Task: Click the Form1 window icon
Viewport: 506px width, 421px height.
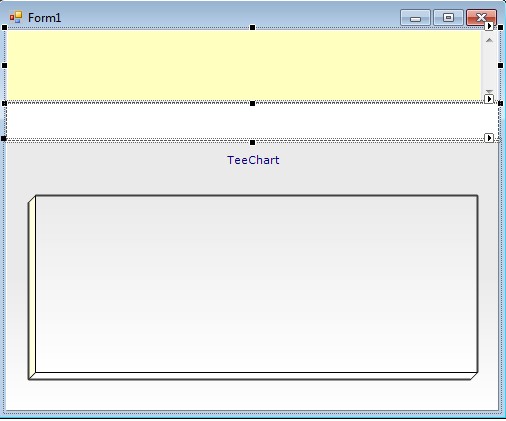Action: [x=16, y=17]
